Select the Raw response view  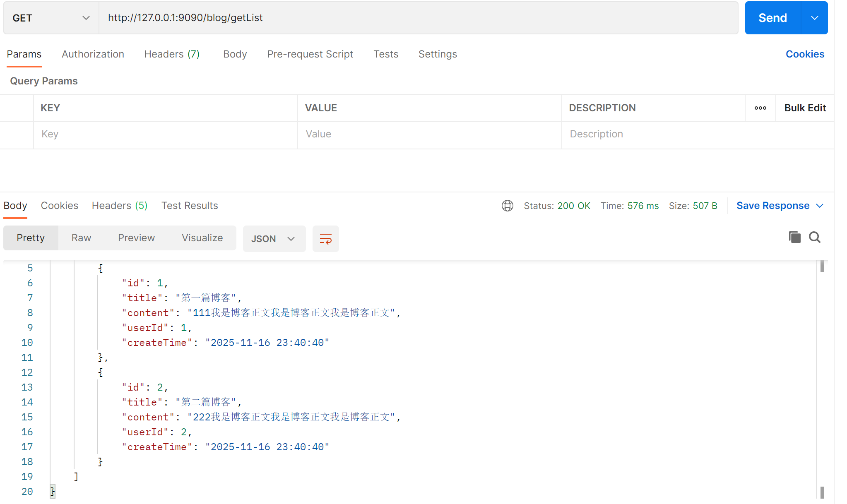[81, 238]
